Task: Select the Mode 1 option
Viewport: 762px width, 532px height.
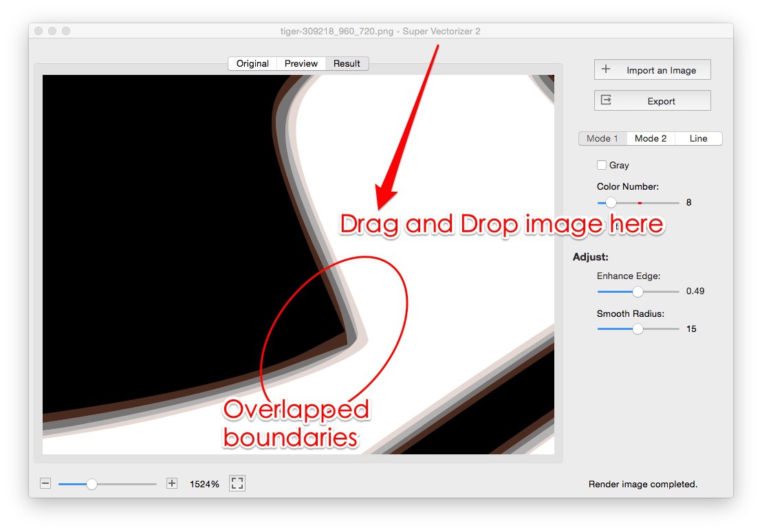Action: 602,138
